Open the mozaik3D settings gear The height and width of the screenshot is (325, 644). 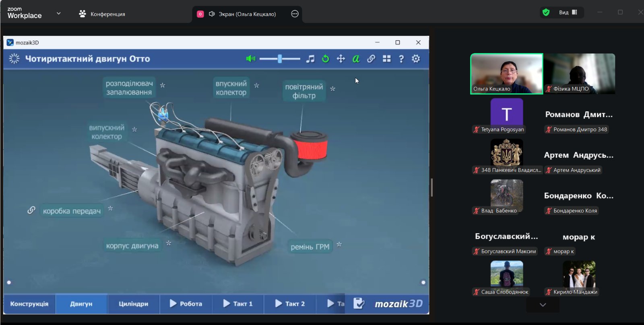(416, 59)
